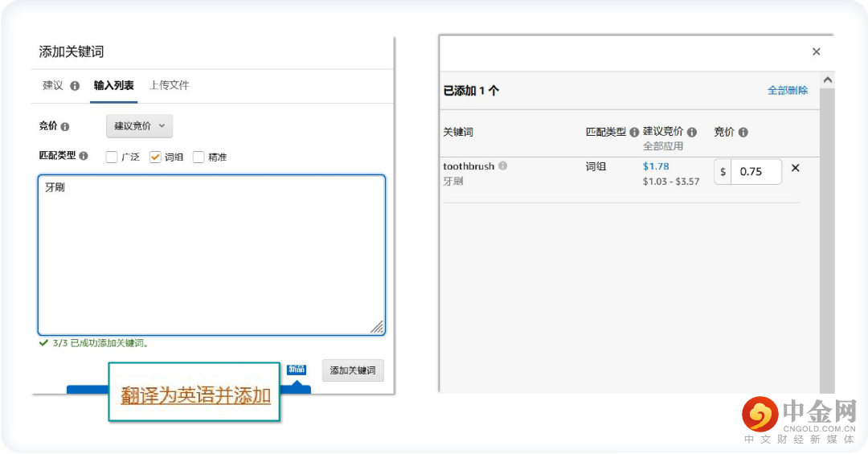Click the 添加关键词 button
Viewport: 868px width, 454px height.
(x=353, y=370)
